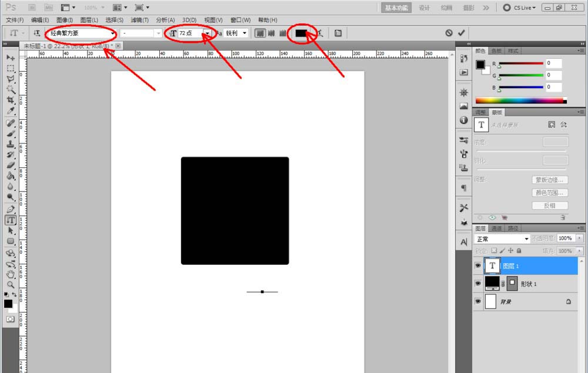Select the 基本功能 workspace
The height and width of the screenshot is (373, 588).
click(396, 8)
